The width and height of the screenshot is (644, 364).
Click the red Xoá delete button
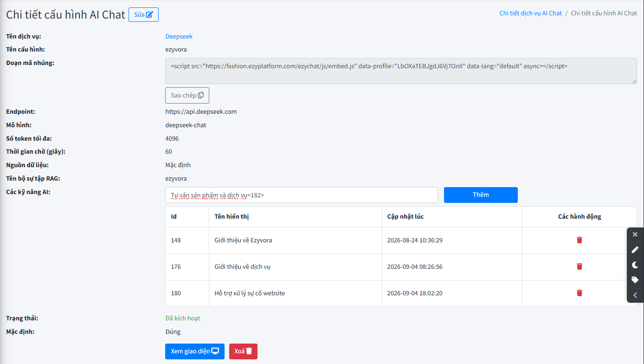(x=243, y=351)
